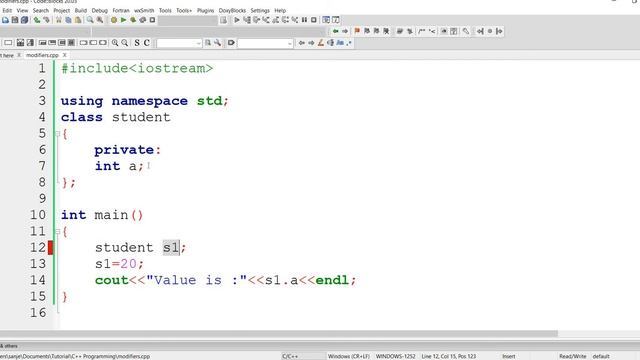Screen dimensions: 640x360
Task: Click the Build and run icon
Action: click(133, 20)
